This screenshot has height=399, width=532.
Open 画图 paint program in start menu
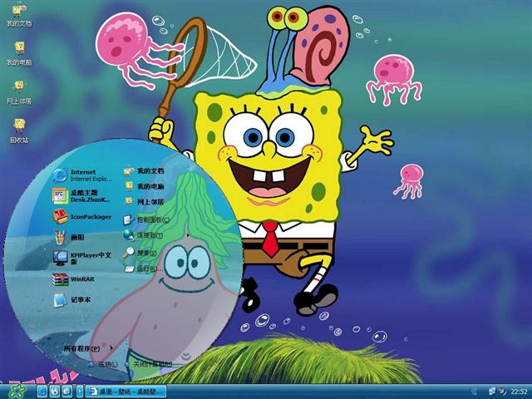coord(69,237)
